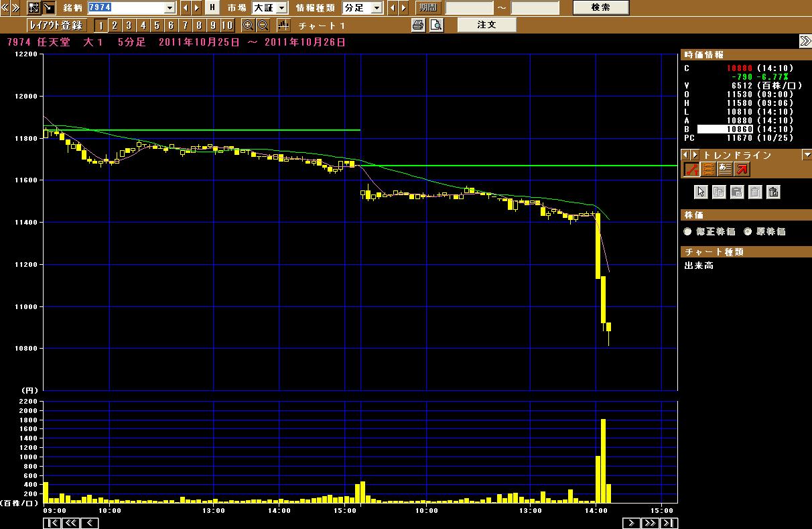Next stock arrow next to 銘柄 field
Image resolution: width=812 pixels, height=529 pixels.
click(x=196, y=8)
